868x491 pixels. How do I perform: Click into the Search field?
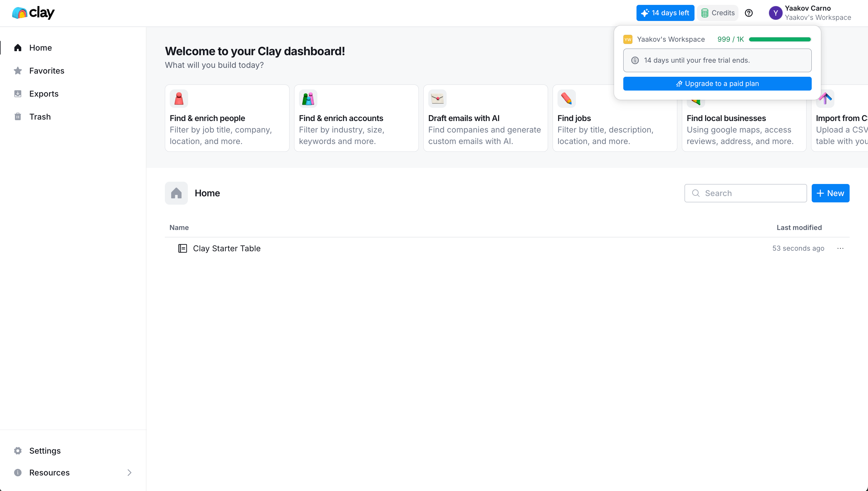745,193
